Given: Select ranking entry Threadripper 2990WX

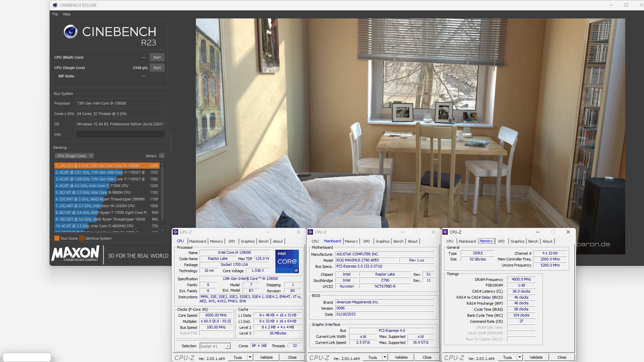Looking at the screenshot, I should coord(107,199).
